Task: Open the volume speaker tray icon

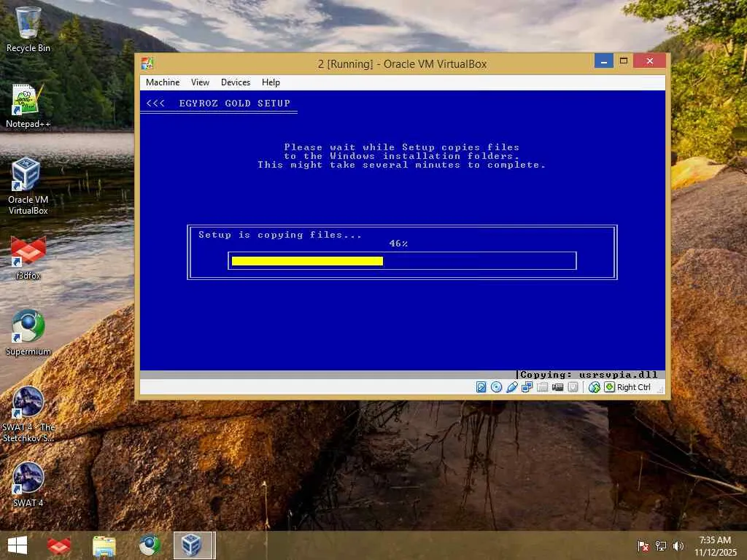Action: coord(678,545)
